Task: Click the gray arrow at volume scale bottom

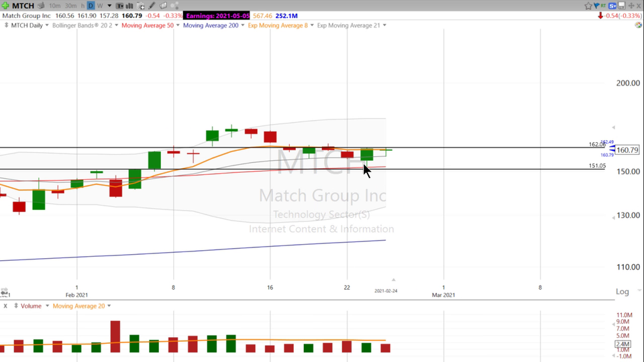Action: tap(614, 355)
